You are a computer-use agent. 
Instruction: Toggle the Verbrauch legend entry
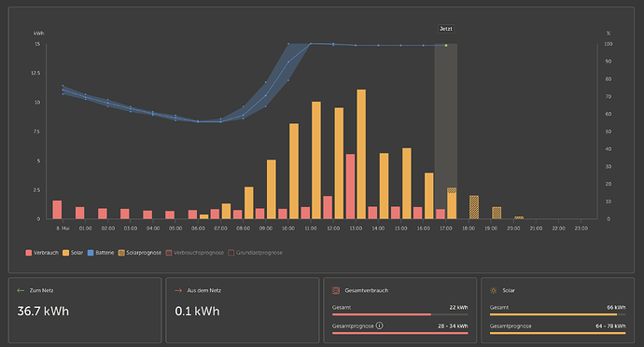pos(42,253)
